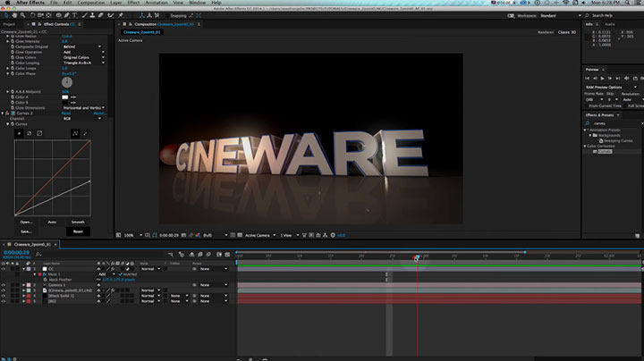Open the Animation menu
This screenshot has height=361, width=644.
click(x=157, y=3)
